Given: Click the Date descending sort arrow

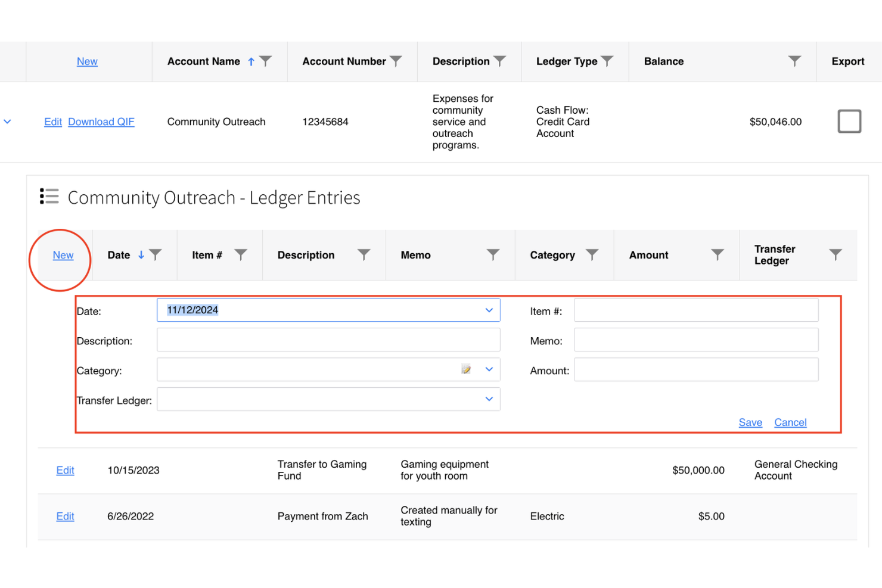Looking at the screenshot, I should [139, 254].
